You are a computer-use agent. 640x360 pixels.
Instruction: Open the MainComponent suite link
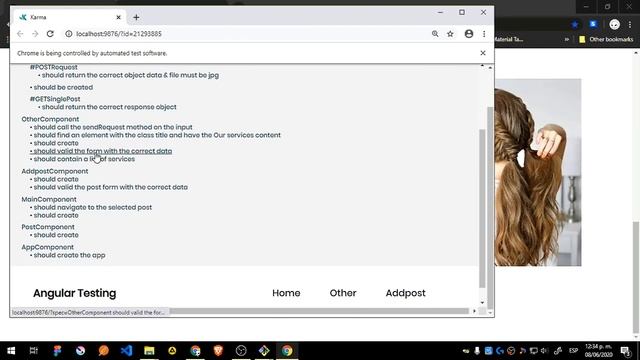(x=49, y=199)
